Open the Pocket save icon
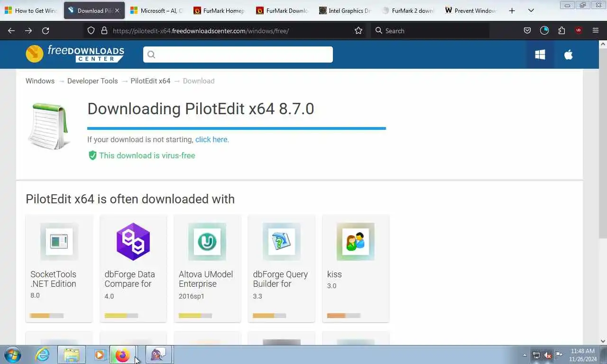Screen dimensions: 607x364 point(527,30)
